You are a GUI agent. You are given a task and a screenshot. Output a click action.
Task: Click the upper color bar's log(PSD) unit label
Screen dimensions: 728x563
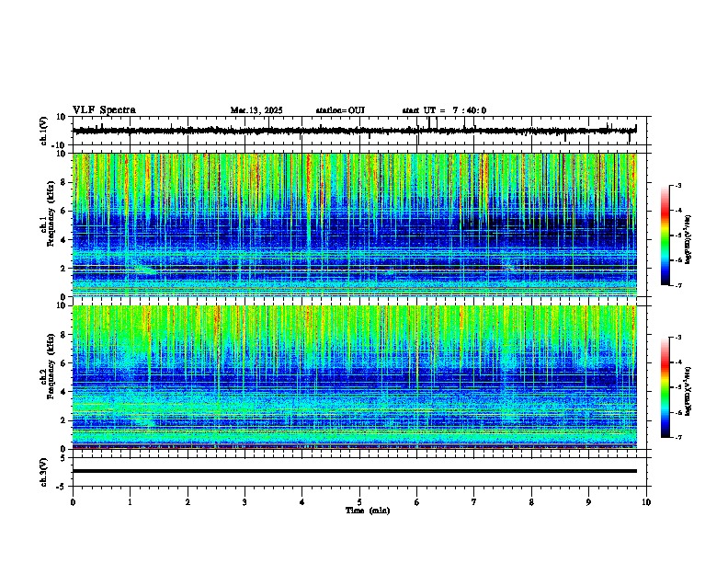[688, 240]
